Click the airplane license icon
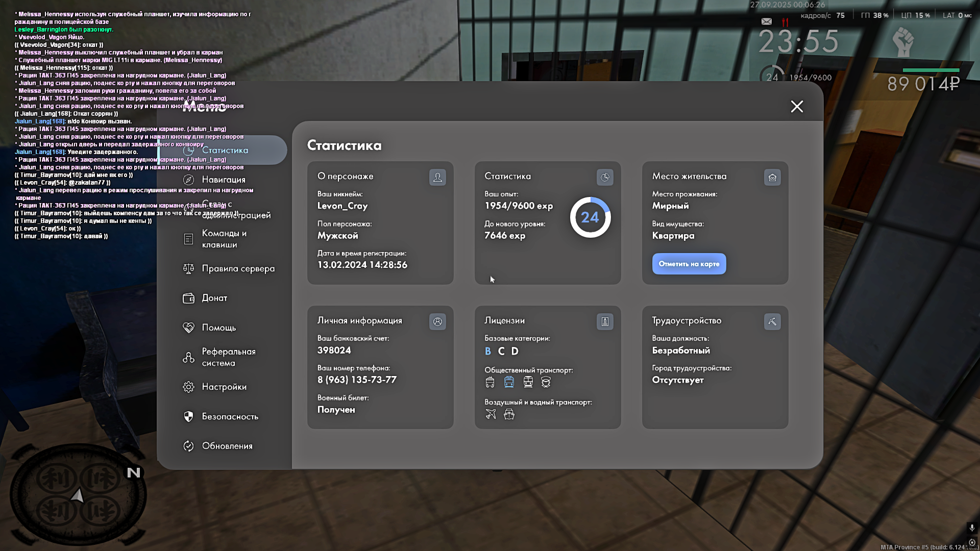980x551 pixels. click(491, 414)
